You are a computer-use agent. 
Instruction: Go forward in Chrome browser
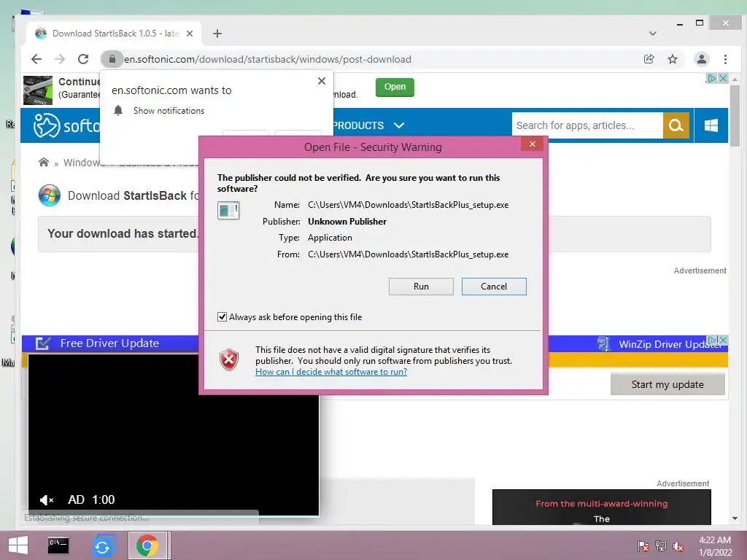pyautogui.click(x=60, y=59)
